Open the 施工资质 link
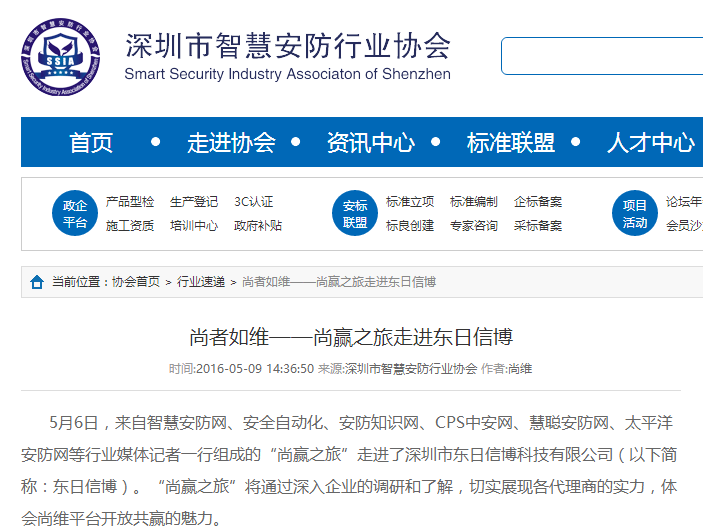 click(x=130, y=225)
